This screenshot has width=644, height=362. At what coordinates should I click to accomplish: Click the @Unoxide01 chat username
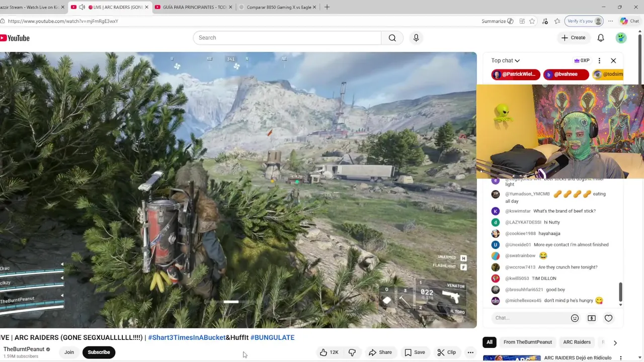(x=518, y=245)
